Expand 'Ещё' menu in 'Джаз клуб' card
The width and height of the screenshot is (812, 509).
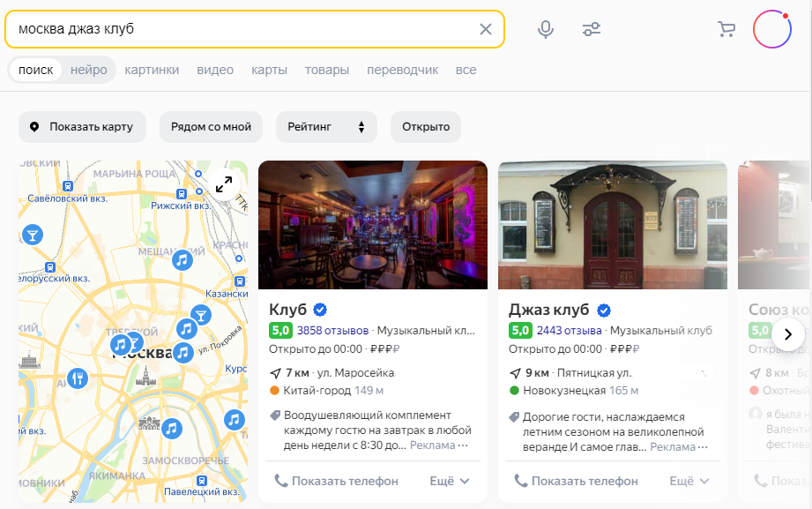[x=689, y=481]
